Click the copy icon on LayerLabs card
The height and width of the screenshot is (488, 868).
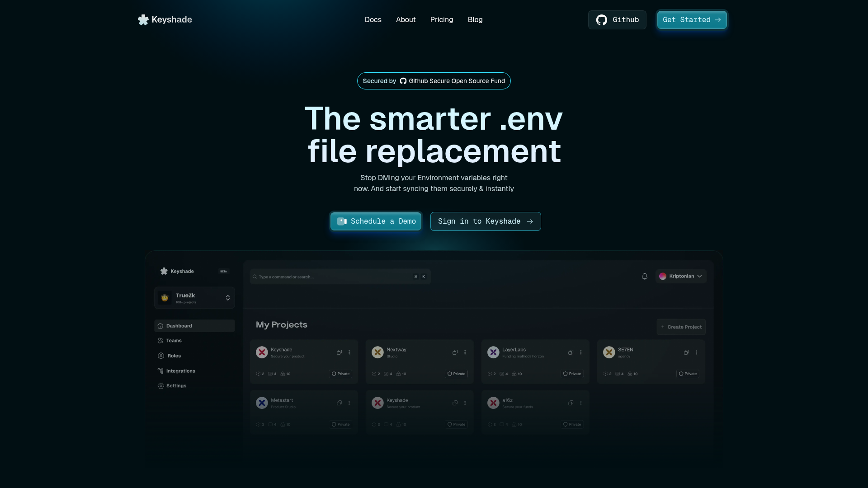(571, 352)
